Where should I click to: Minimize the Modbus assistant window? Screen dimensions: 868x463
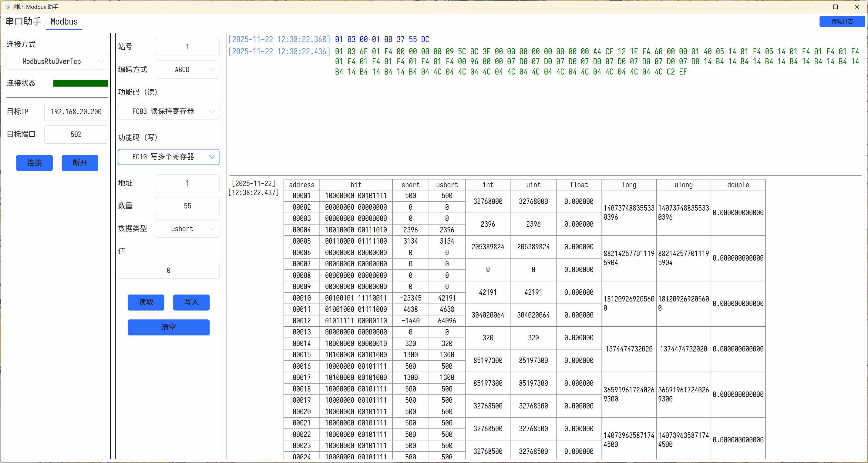[814, 7]
